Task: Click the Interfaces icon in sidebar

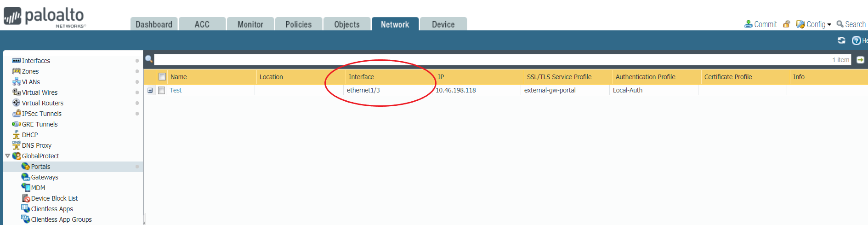Action: 16,61
